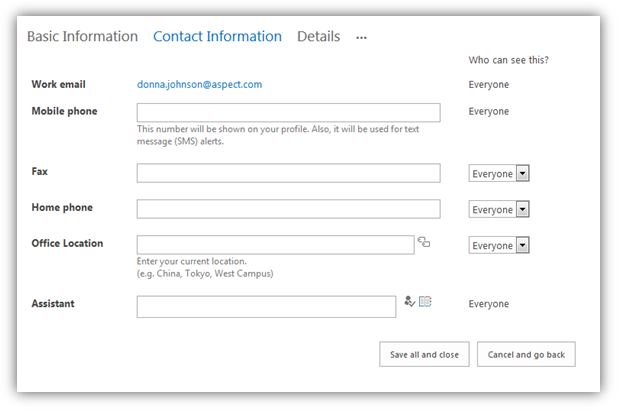Open the Basic Information tab

[x=82, y=36]
